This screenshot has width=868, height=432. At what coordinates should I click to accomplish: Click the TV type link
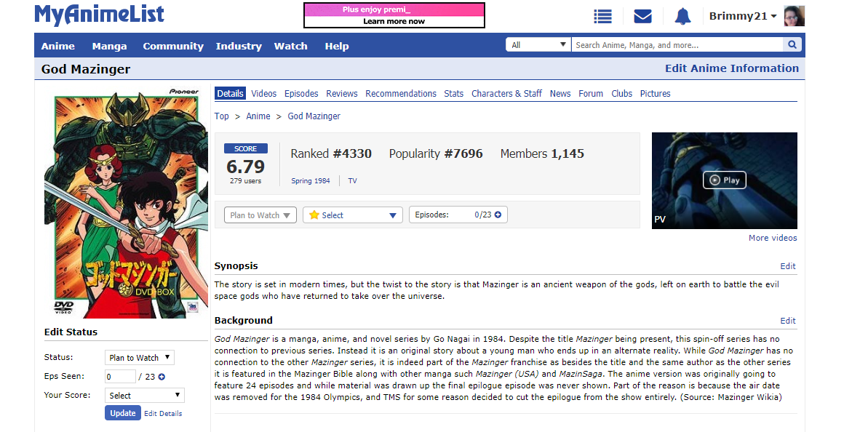point(352,181)
